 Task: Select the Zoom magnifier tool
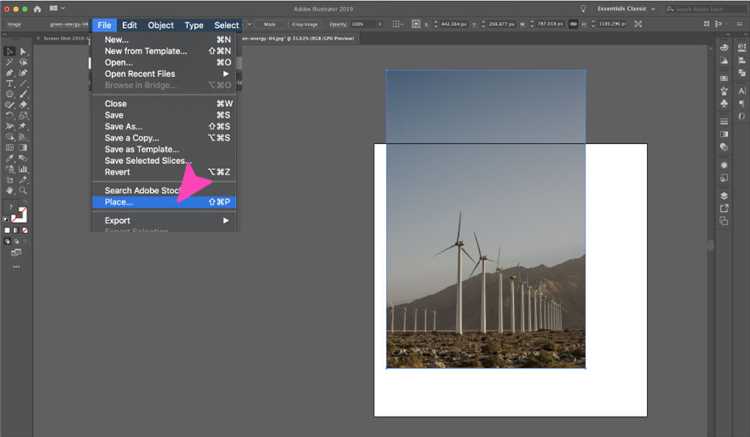pyautogui.click(x=23, y=190)
